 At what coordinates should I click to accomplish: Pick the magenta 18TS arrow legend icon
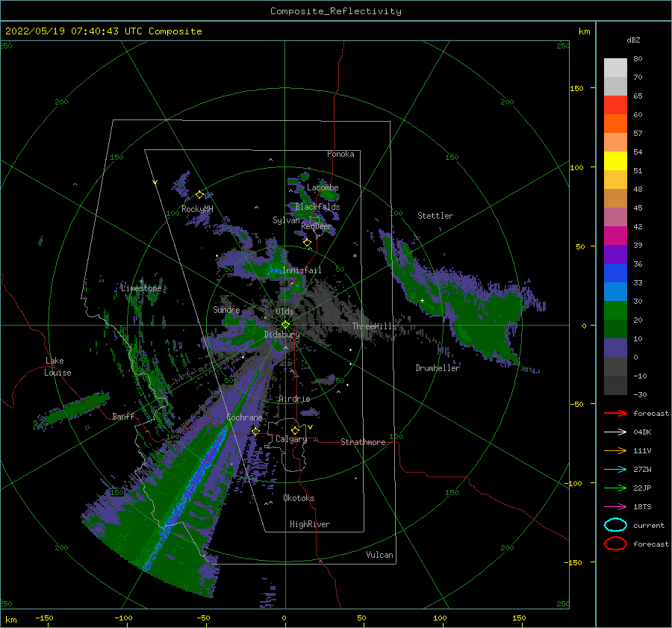click(615, 507)
